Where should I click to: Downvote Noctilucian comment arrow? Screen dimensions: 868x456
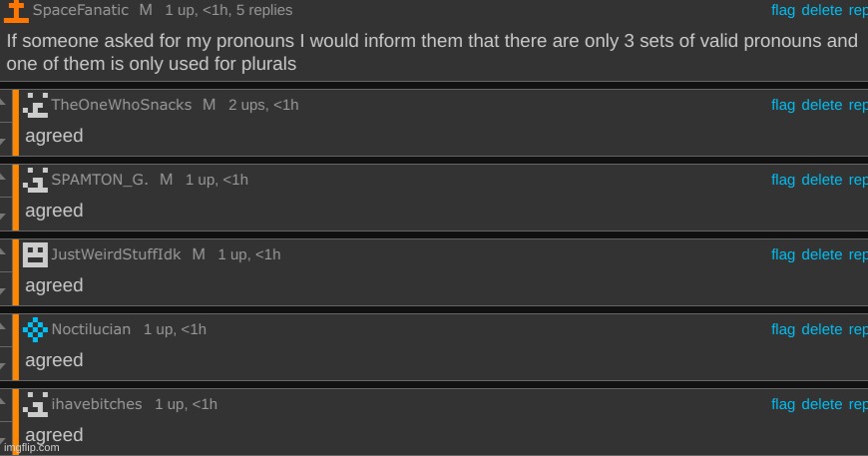point(3,366)
